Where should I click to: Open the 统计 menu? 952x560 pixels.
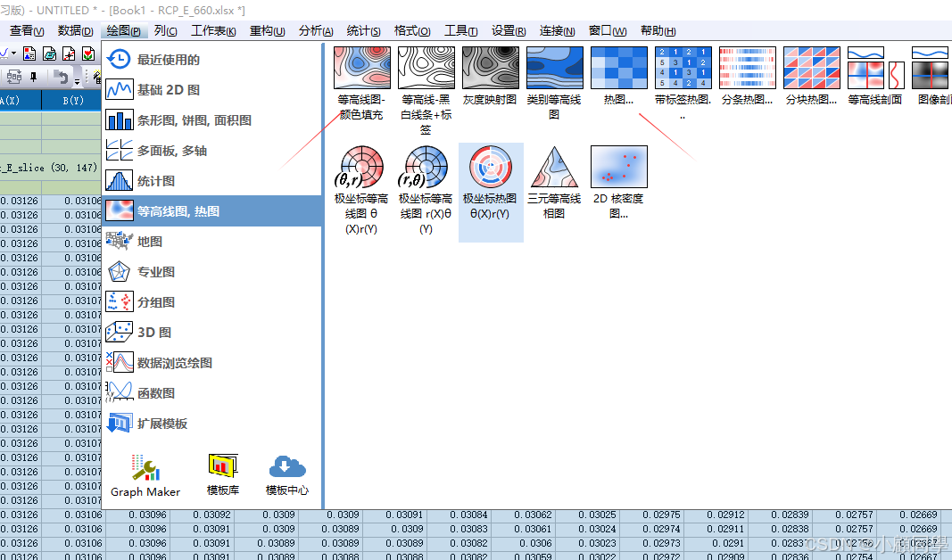[361, 30]
